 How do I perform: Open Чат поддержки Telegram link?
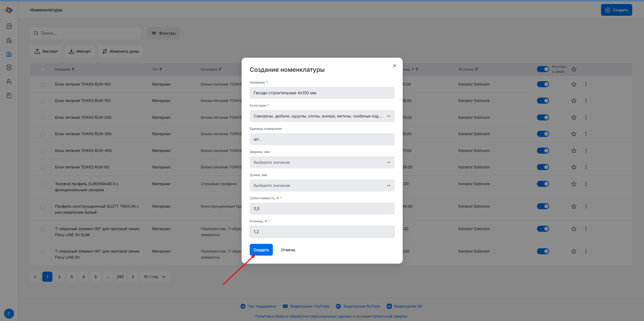click(258, 306)
